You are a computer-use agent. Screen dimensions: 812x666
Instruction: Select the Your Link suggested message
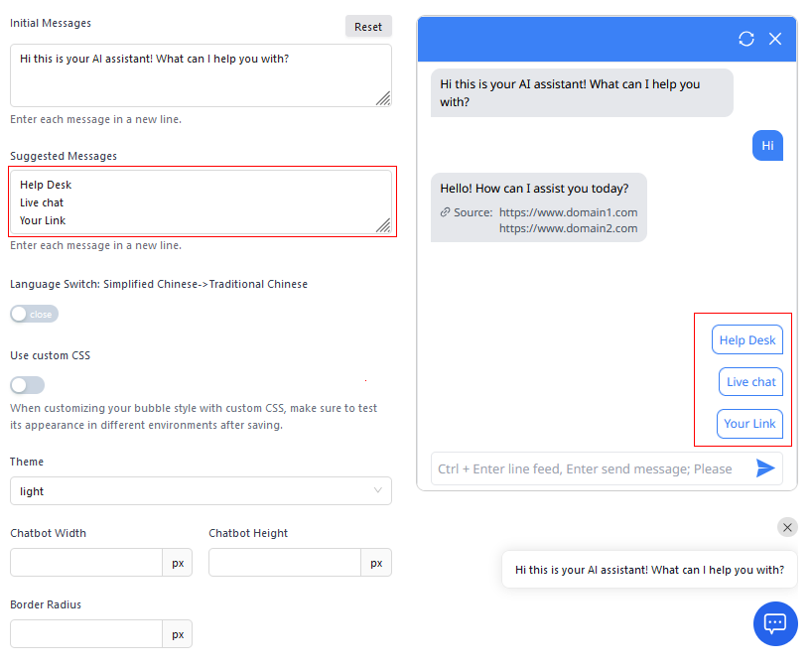pos(749,423)
